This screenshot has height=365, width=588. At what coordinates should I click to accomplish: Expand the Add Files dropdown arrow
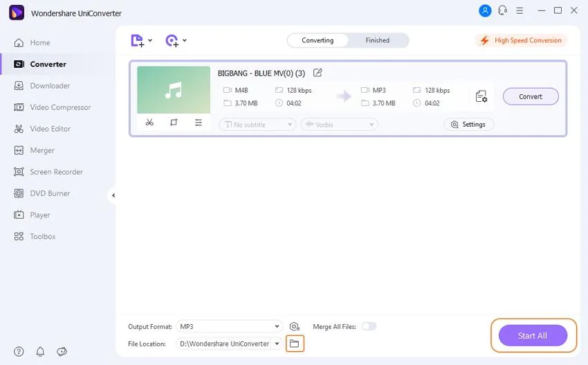(x=150, y=40)
